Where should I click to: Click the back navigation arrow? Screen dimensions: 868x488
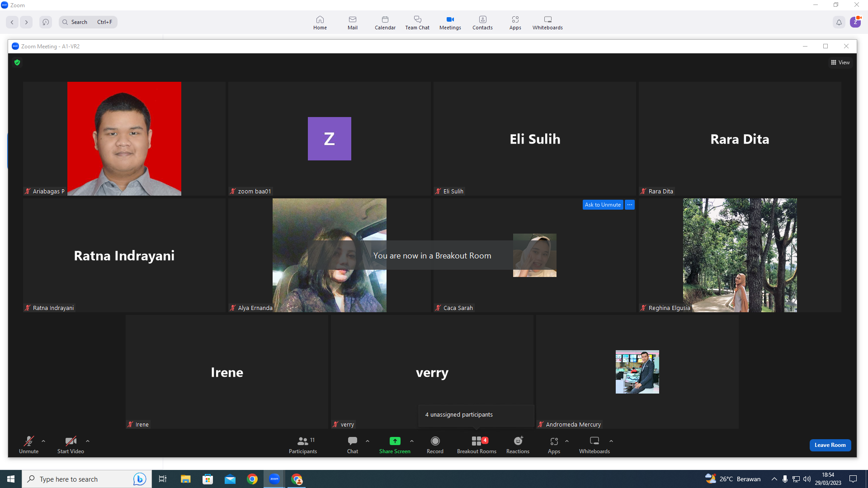[12, 22]
